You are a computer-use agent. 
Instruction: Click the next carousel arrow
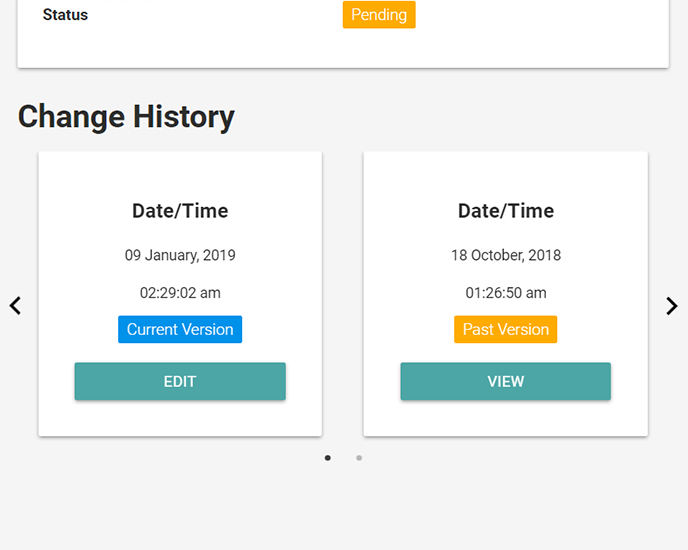click(x=672, y=306)
